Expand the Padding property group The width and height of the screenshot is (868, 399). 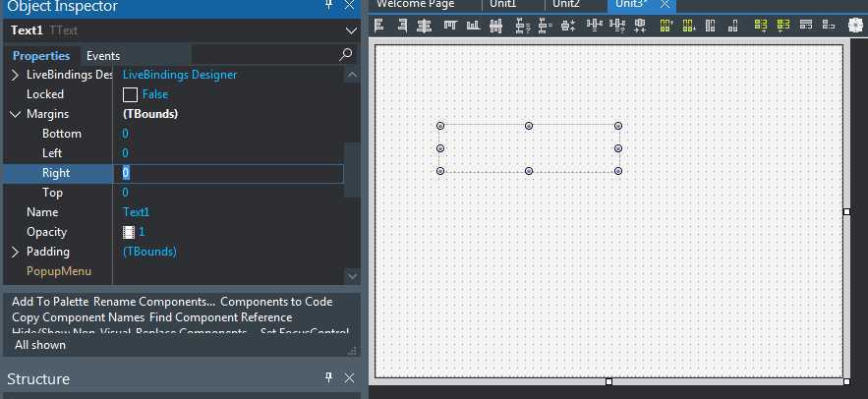[x=15, y=252]
